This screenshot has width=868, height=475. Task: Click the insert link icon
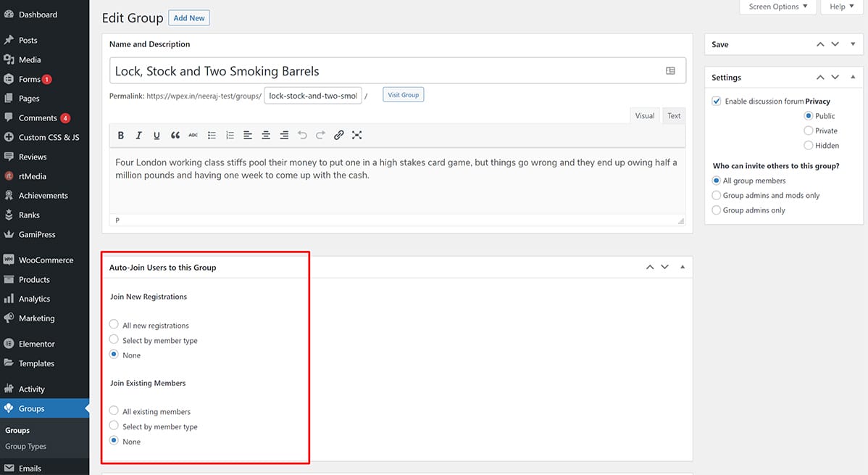(338, 136)
